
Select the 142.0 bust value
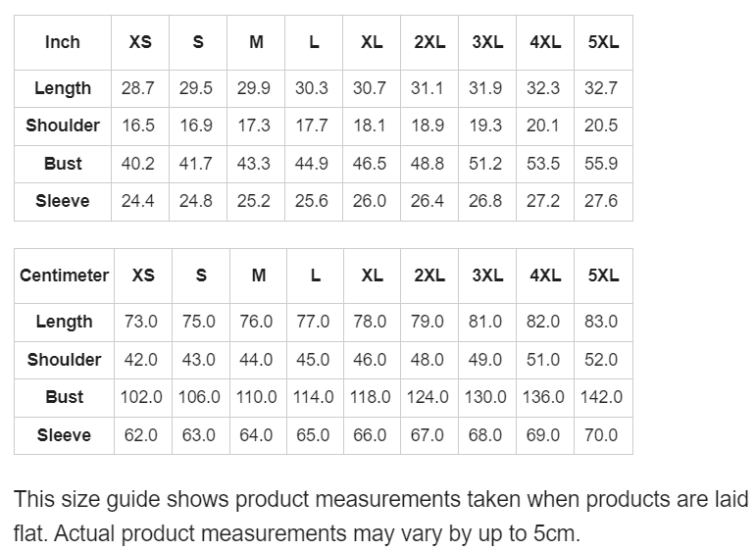601,397
